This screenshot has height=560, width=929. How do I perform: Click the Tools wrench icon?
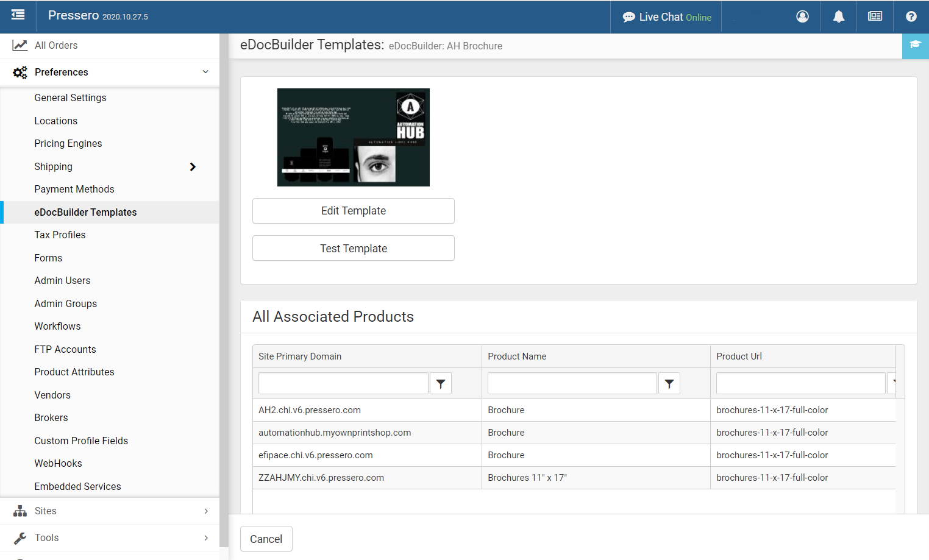tap(20, 537)
